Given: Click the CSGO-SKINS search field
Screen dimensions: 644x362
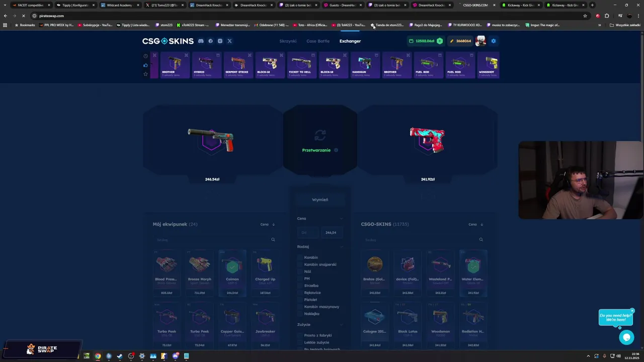Looking at the screenshot, I should pyautogui.click(x=423, y=240).
